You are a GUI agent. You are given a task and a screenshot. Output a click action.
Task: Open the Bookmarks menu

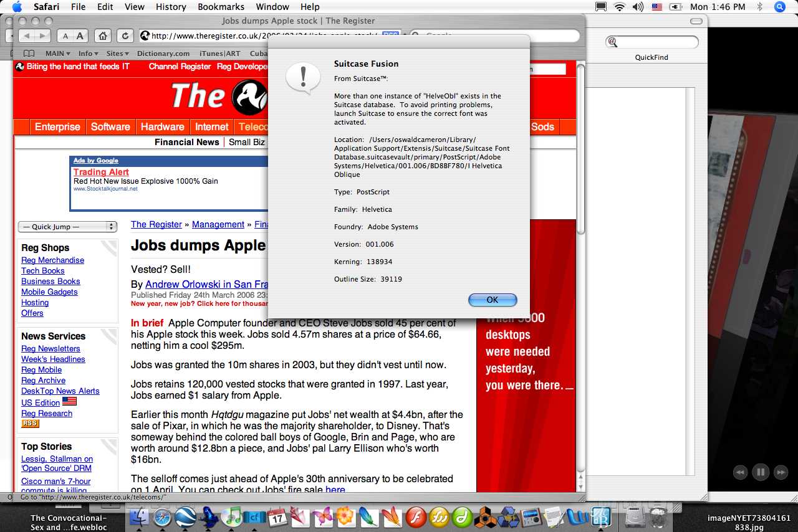coord(219,7)
